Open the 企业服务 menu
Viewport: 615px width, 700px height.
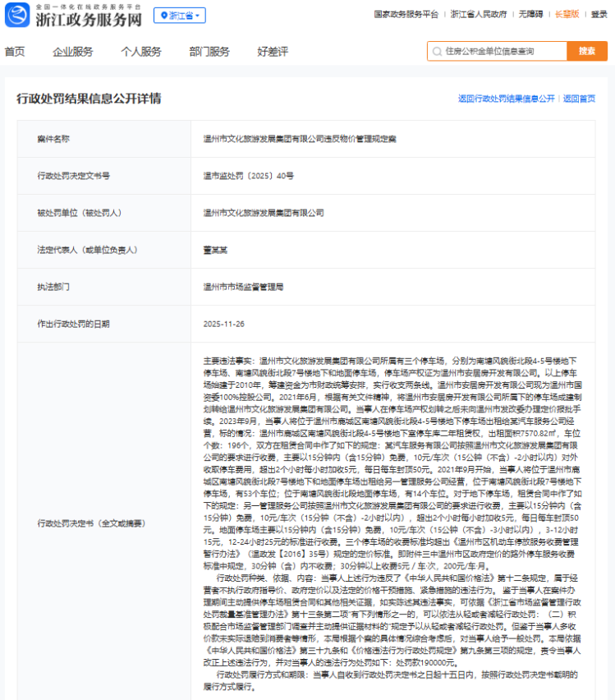pyautogui.click(x=73, y=52)
